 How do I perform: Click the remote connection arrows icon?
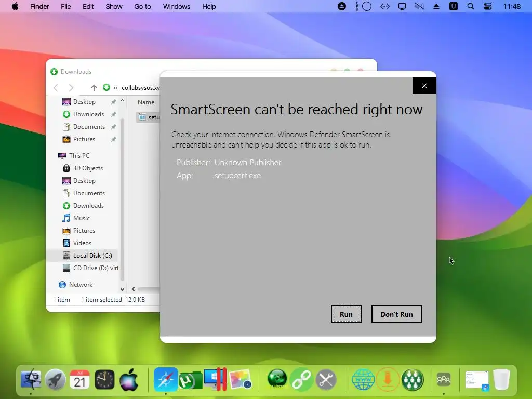click(x=385, y=6)
